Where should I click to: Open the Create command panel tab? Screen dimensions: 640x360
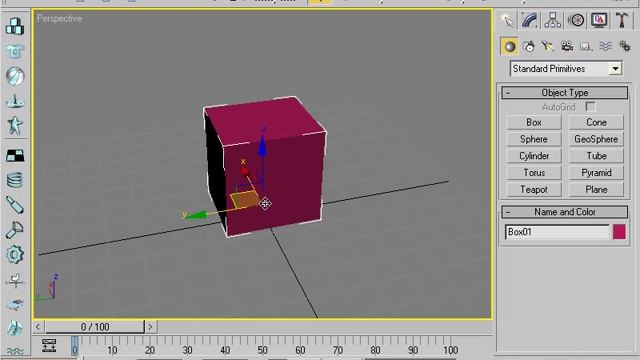pyautogui.click(x=507, y=20)
